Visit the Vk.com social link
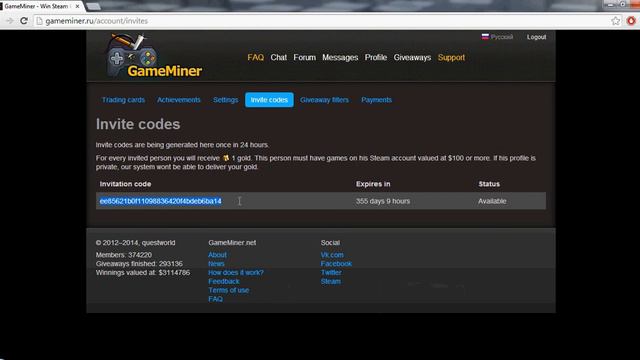 pyautogui.click(x=332, y=255)
